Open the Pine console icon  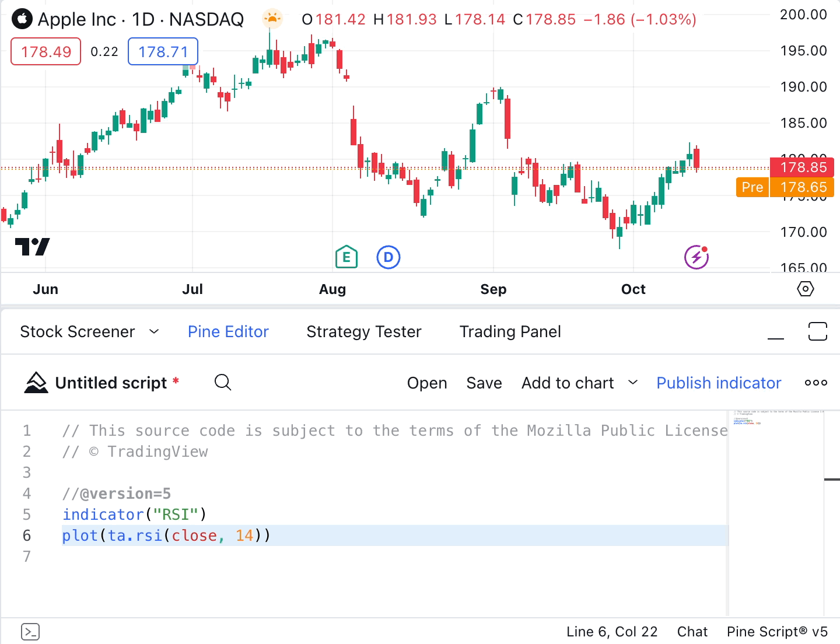click(x=30, y=632)
